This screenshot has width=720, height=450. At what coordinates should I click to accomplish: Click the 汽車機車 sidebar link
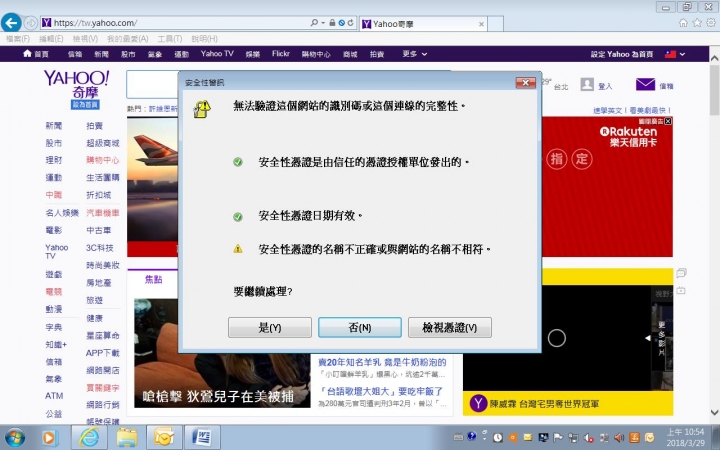[x=102, y=213]
